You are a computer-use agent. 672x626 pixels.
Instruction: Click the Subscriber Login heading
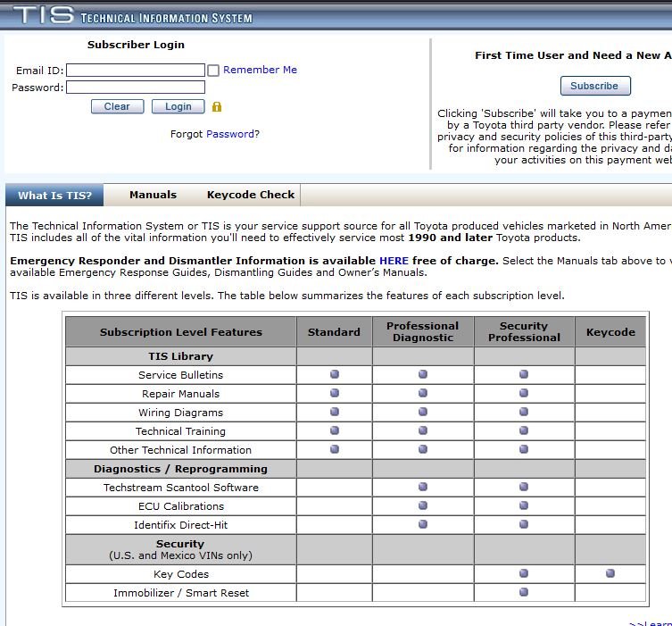pos(136,45)
